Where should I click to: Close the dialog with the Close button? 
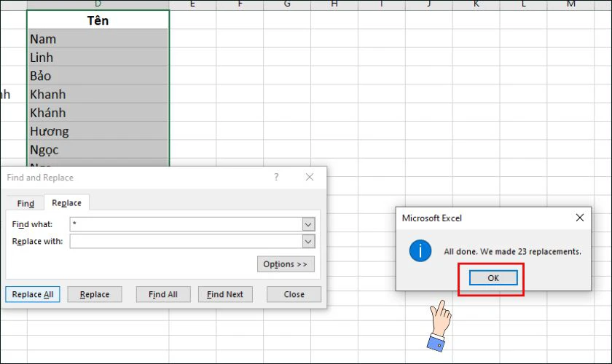294,294
